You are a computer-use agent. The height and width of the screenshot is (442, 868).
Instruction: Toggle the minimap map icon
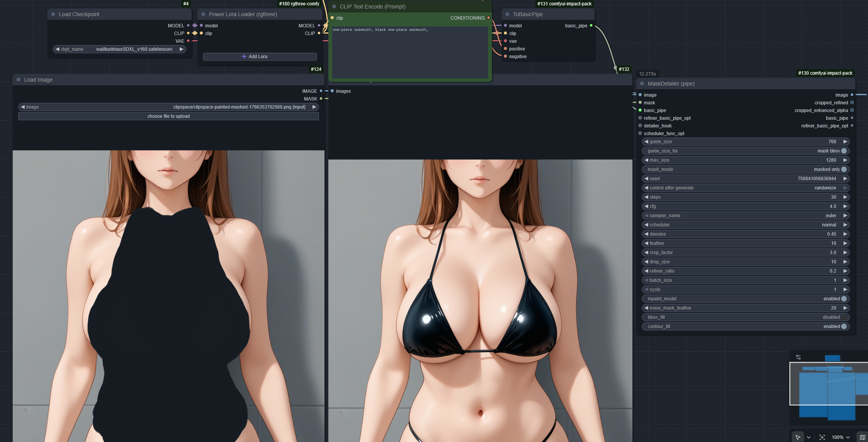coord(863,437)
